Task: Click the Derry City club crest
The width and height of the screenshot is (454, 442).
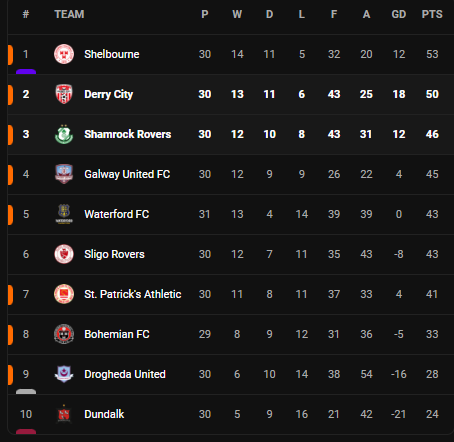Action: pyautogui.click(x=64, y=94)
